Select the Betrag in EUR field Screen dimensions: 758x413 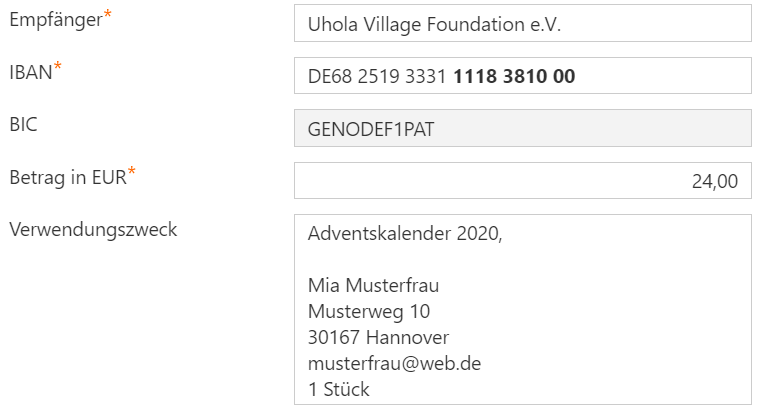tap(523, 180)
